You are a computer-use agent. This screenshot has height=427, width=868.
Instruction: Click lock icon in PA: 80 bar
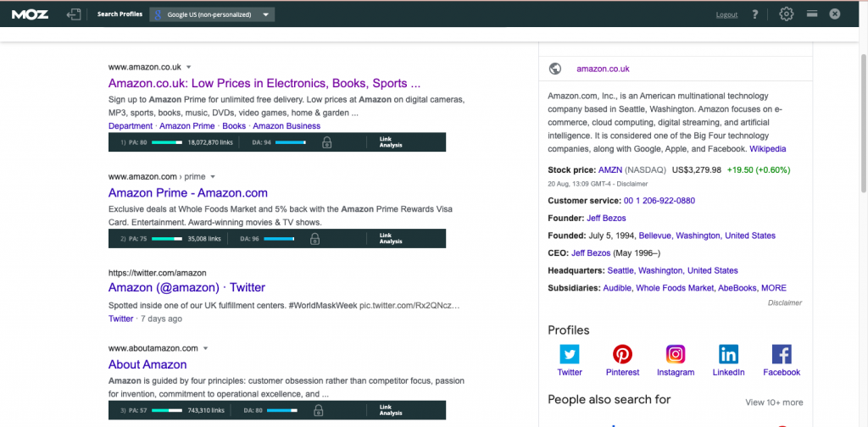(x=326, y=142)
